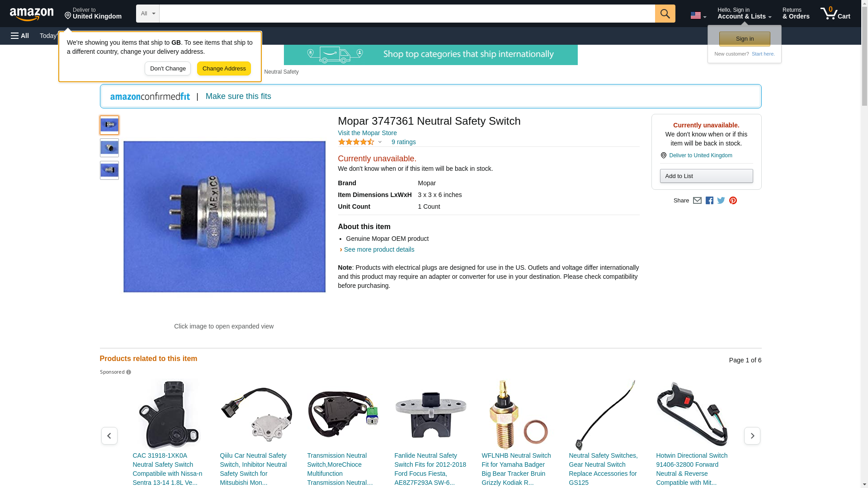Open the All hamburger menu
Image resolution: width=868 pixels, height=488 pixels.
(x=20, y=36)
